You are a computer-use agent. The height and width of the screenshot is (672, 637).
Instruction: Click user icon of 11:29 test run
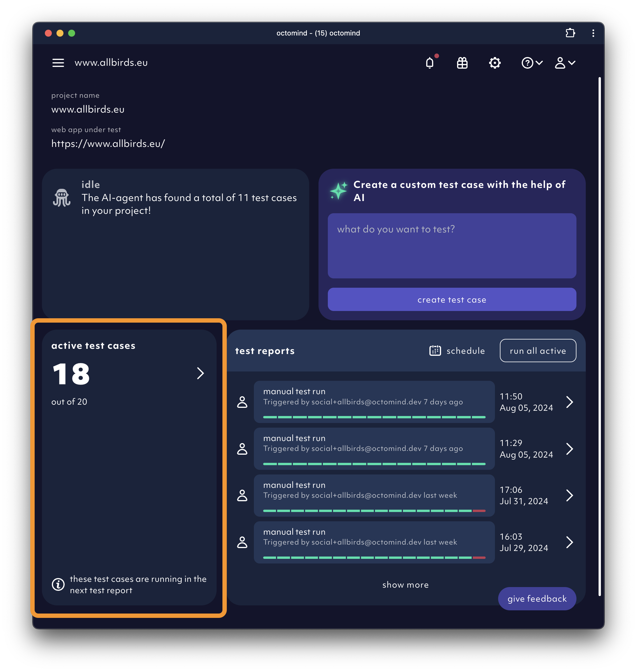[242, 449]
